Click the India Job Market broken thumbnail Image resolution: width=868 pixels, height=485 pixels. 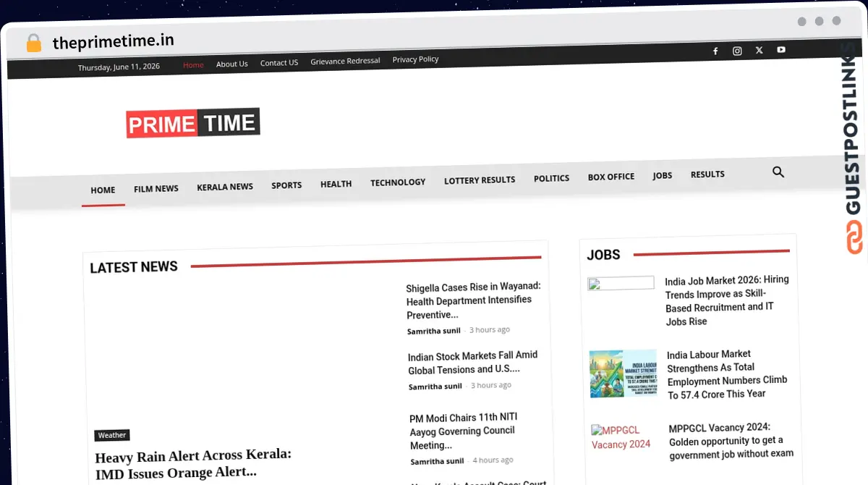point(621,284)
